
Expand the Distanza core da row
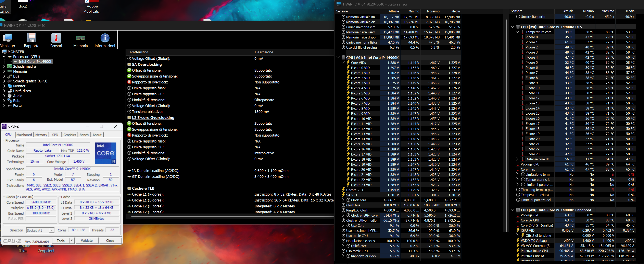(518, 159)
